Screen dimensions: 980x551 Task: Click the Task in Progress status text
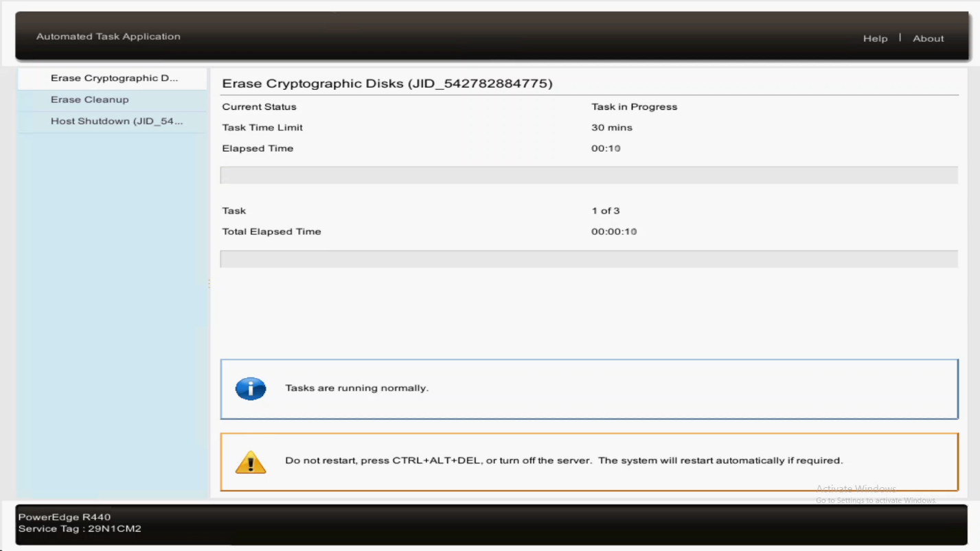click(634, 106)
